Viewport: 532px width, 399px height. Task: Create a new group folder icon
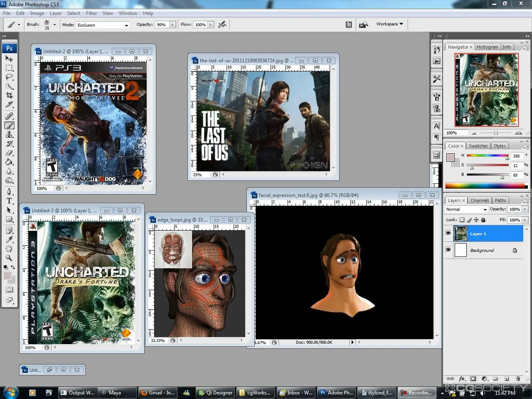point(495,379)
